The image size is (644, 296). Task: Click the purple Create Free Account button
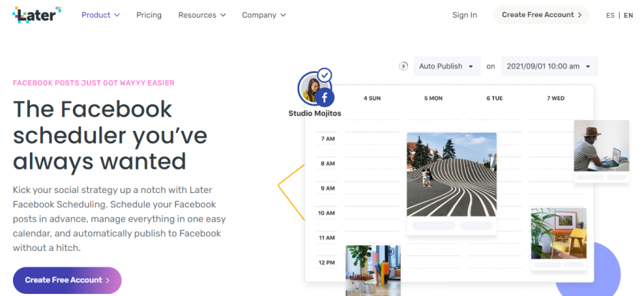[67, 280]
